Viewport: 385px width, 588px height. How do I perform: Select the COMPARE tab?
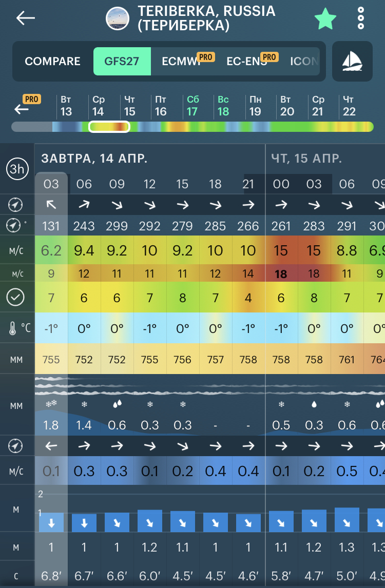(x=52, y=62)
